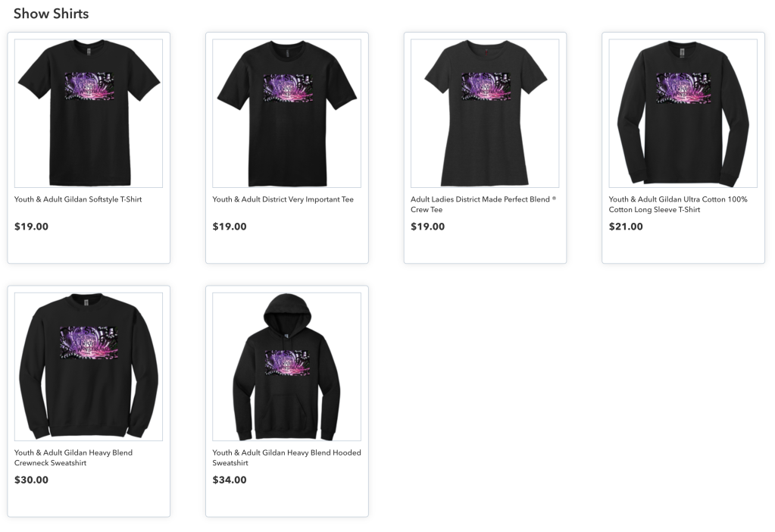This screenshot has height=532, width=775.
Task: Click the $19.00 price under Softstyle T-Shirt
Action: (31, 227)
